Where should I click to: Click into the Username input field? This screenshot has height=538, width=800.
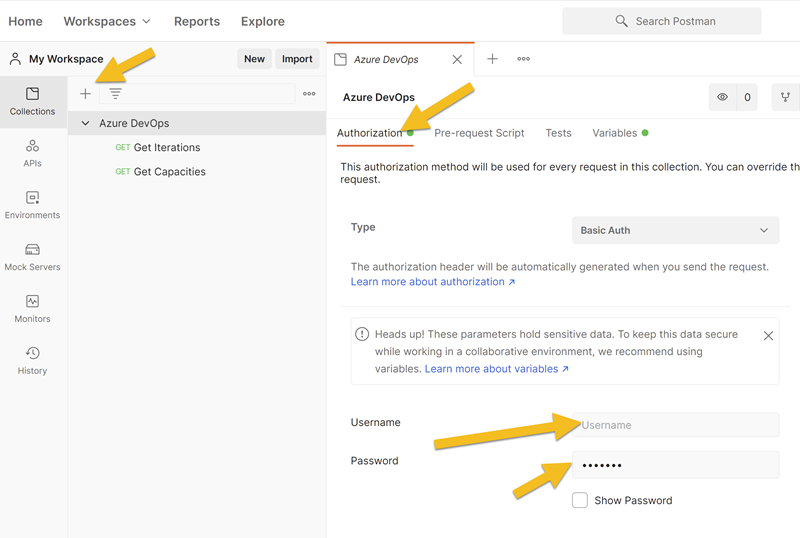(675, 425)
